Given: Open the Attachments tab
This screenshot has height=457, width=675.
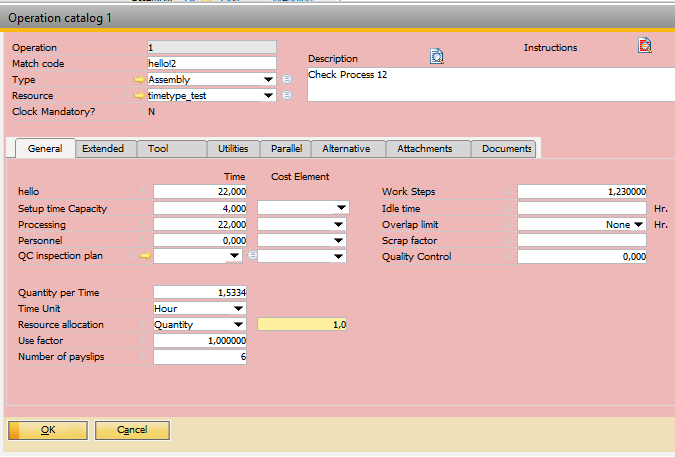Looking at the screenshot, I should (424, 149).
